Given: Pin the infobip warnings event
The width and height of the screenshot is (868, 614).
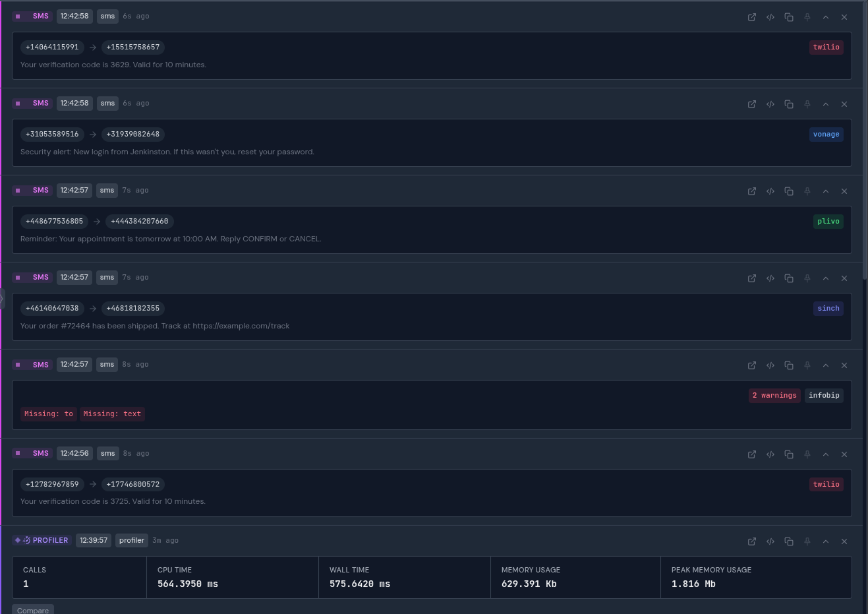Looking at the screenshot, I should (807, 365).
